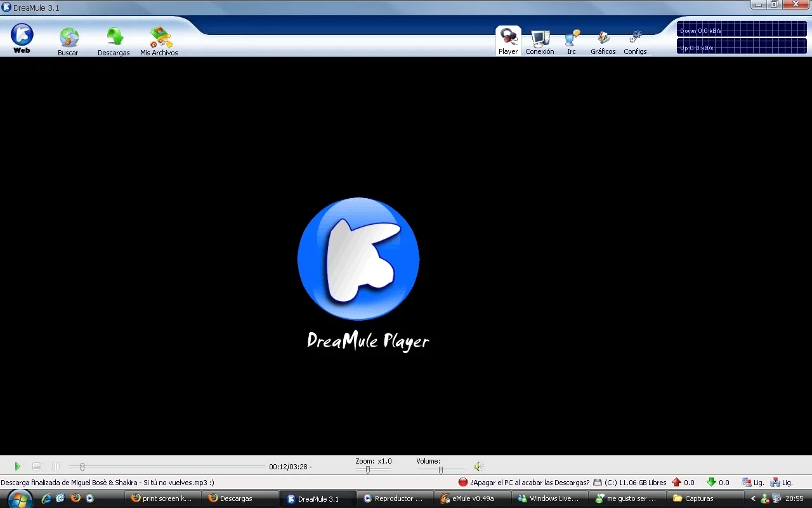
Task: Open the Buscar search section
Action: coord(69,42)
